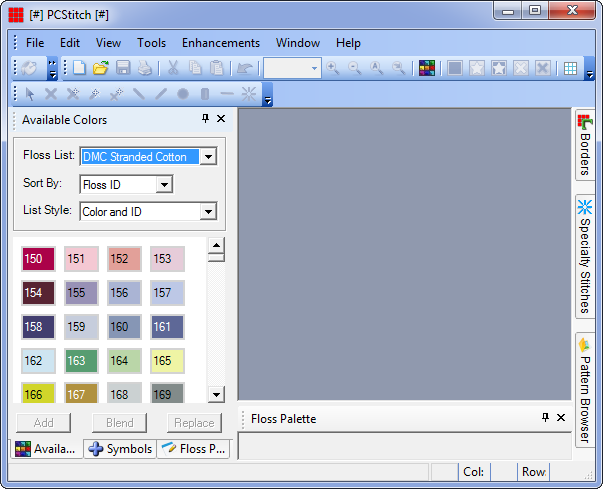The image size is (603, 489).
Task: Click the five-pointed star selection icon
Action: tap(477, 68)
